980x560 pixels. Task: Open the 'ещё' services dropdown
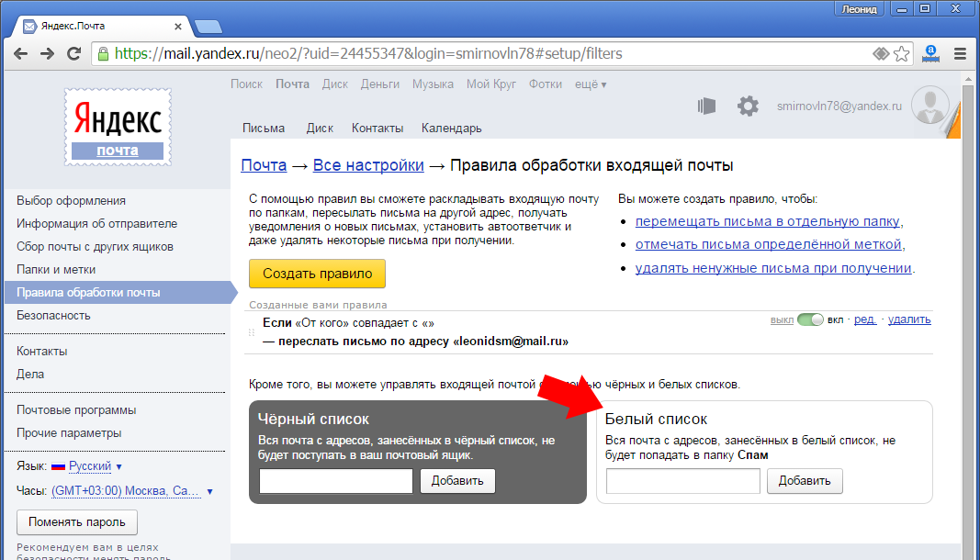(x=591, y=84)
